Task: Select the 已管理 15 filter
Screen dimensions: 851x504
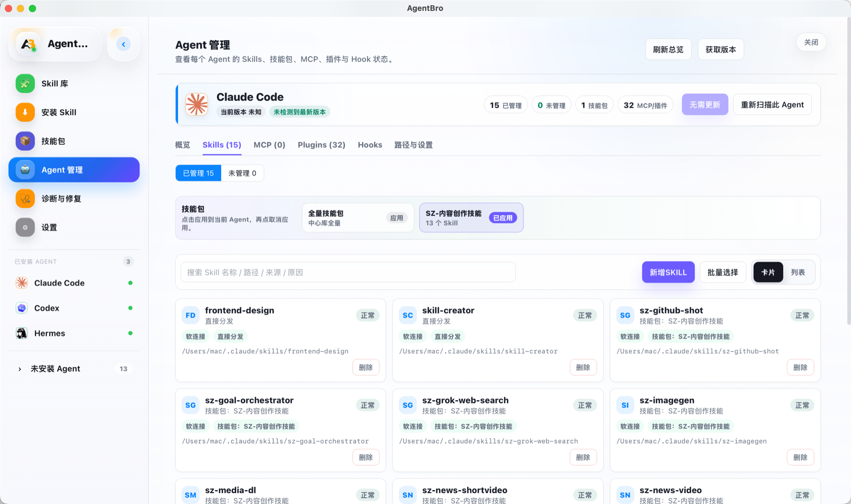Action: click(198, 173)
